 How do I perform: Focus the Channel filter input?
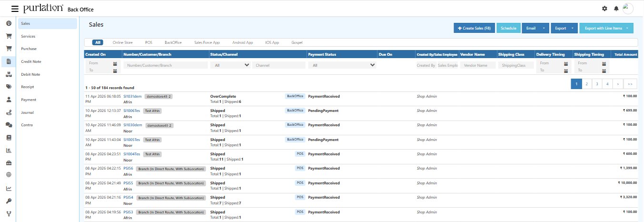pos(278,65)
